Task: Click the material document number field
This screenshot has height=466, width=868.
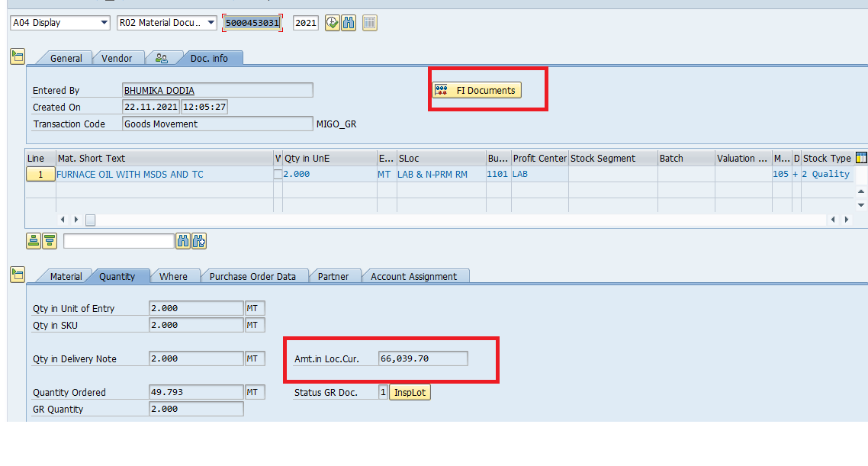Action: pyautogui.click(x=252, y=23)
